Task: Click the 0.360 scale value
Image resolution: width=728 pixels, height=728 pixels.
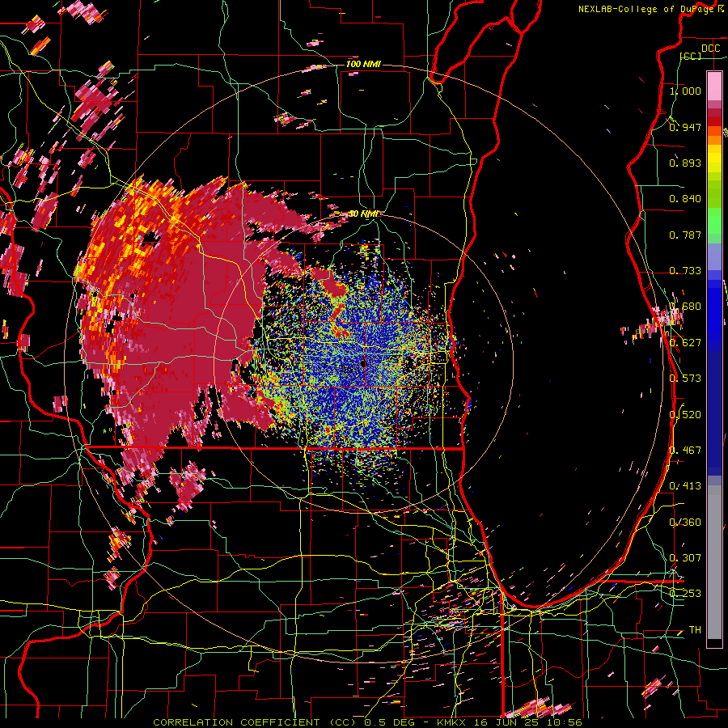Action: [x=685, y=522]
